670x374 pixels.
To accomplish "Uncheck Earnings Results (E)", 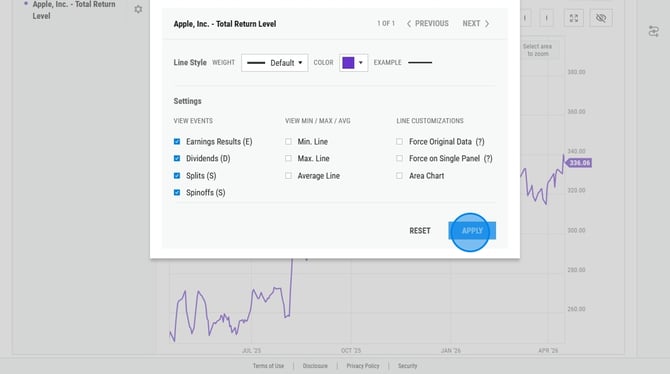I will click(x=177, y=141).
